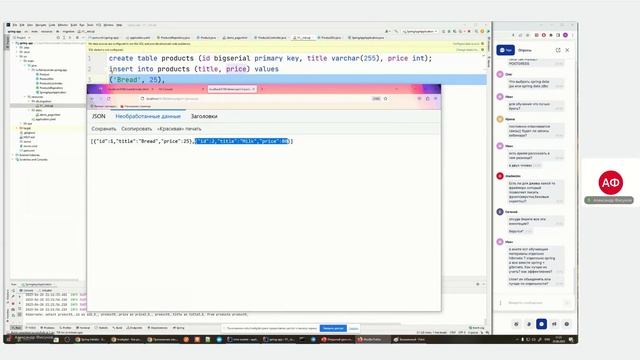Image resolution: width=640 pixels, height=360 pixels.
Task: Select the Console tab in Run panel
Action: (27, 290)
